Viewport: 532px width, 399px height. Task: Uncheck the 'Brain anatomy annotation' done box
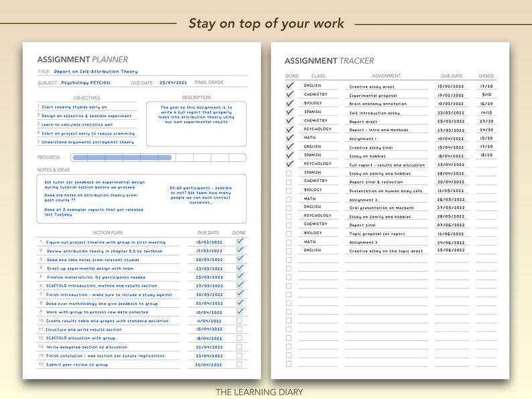pyautogui.click(x=289, y=103)
